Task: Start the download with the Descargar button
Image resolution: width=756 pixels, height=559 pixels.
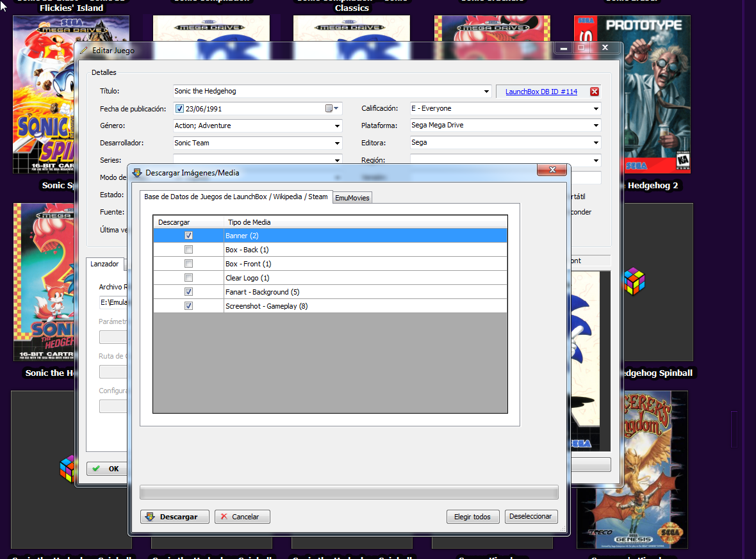Action: 175,517
